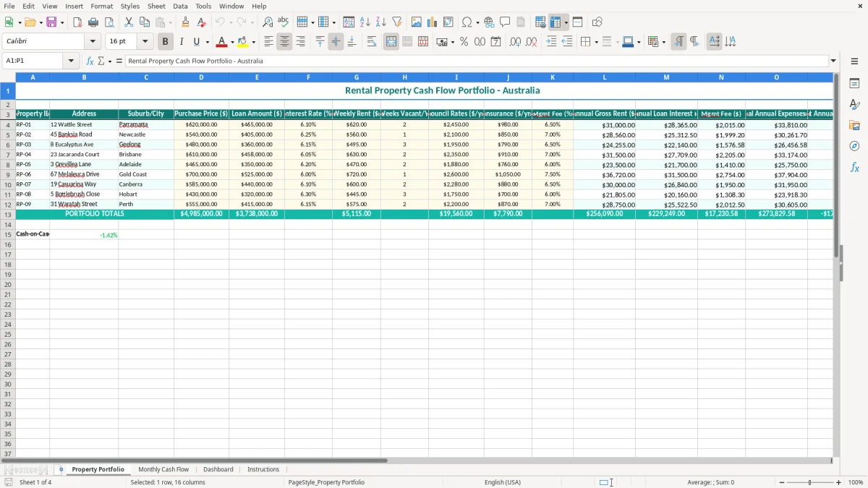Open the sidebar Navigator deck

(854, 146)
